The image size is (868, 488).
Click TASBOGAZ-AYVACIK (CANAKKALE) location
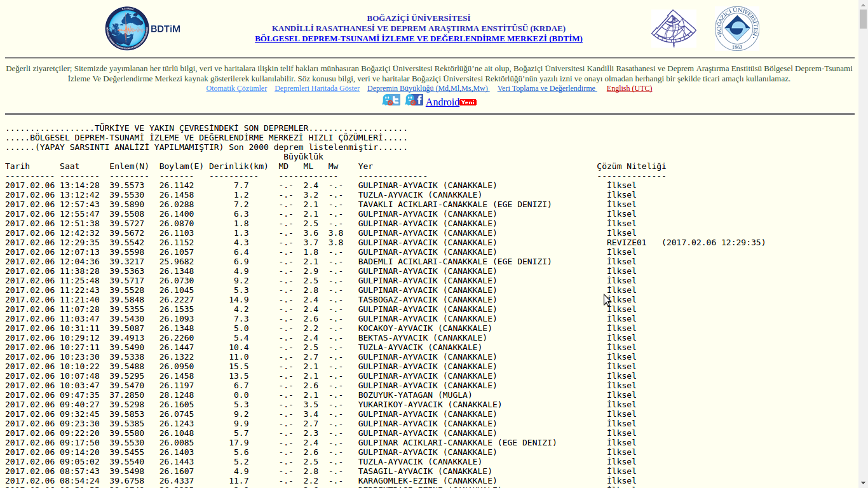[428, 300]
